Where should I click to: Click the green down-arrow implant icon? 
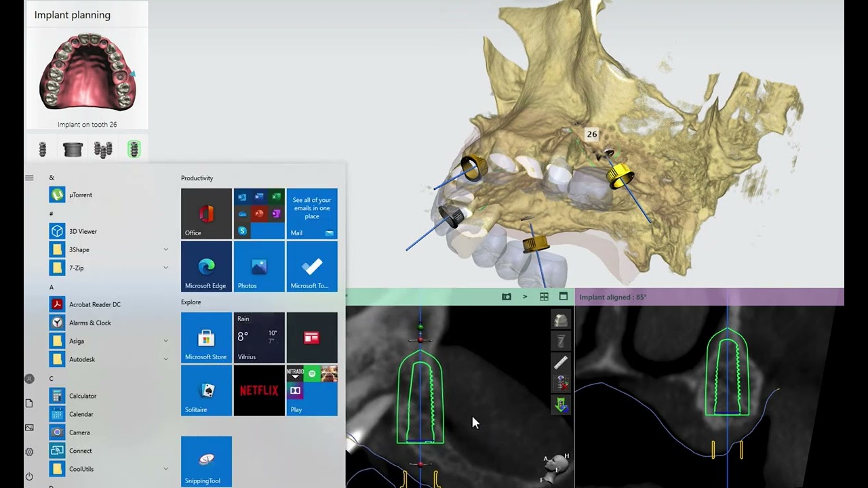561,405
